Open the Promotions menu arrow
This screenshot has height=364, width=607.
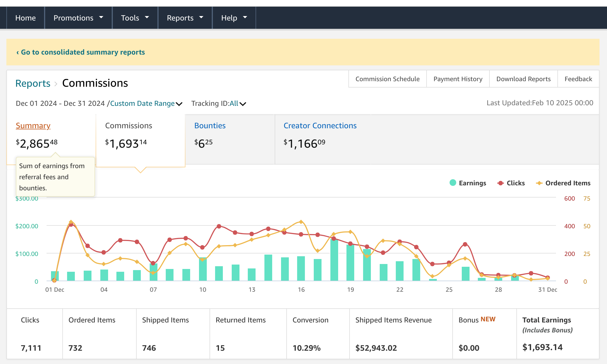click(101, 17)
